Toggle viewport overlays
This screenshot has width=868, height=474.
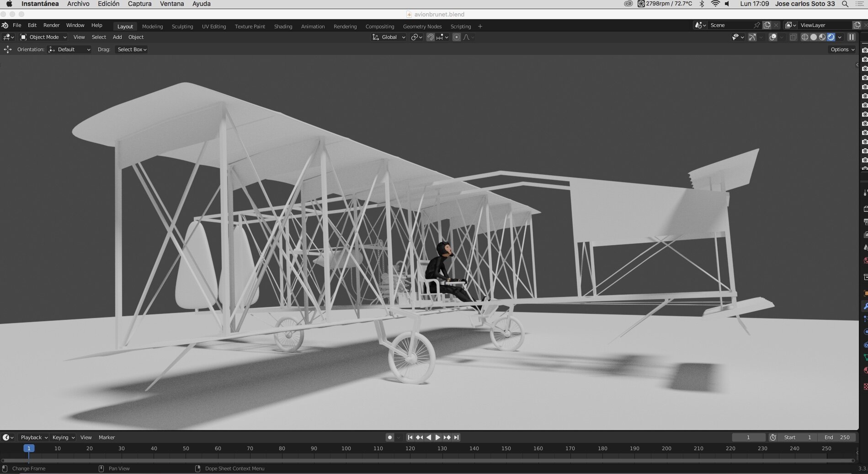(x=773, y=37)
